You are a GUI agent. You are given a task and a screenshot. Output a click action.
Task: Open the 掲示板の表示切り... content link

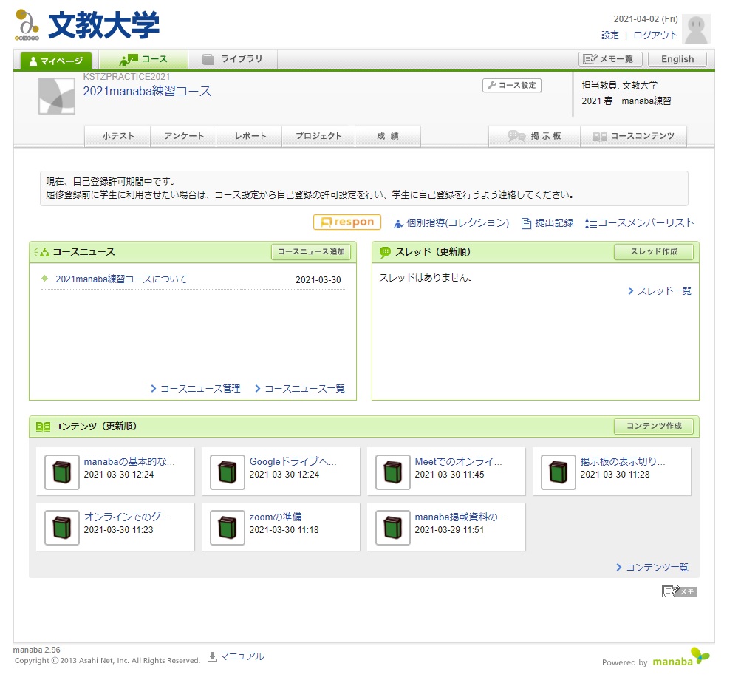coord(623,462)
